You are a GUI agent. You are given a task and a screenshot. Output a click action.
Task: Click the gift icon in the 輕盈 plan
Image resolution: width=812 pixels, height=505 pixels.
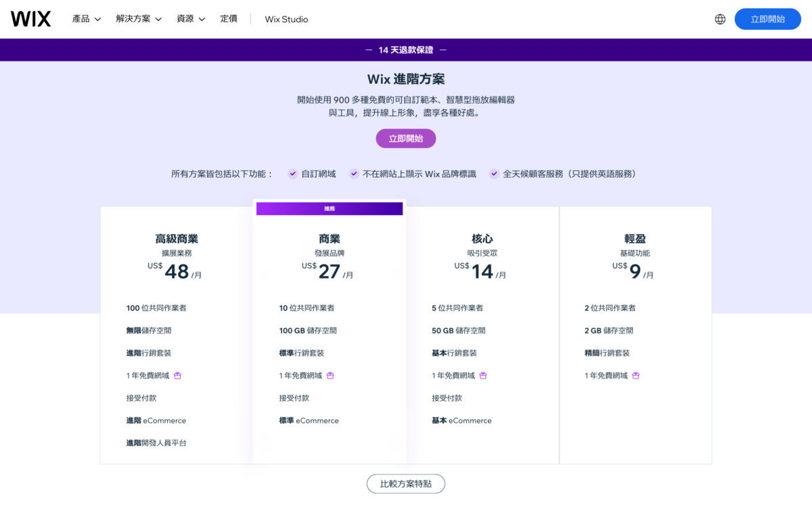click(x=636, y=375)
